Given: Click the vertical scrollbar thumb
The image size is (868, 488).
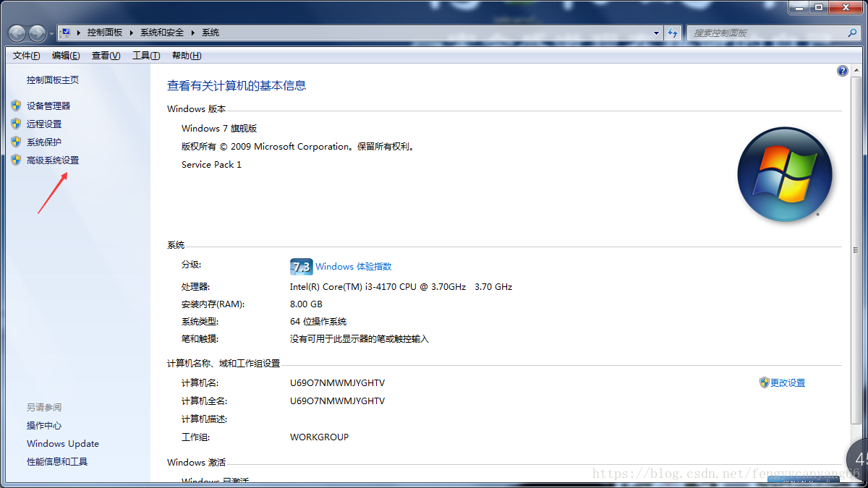Looking at the screenshot, I should [856, 249].
